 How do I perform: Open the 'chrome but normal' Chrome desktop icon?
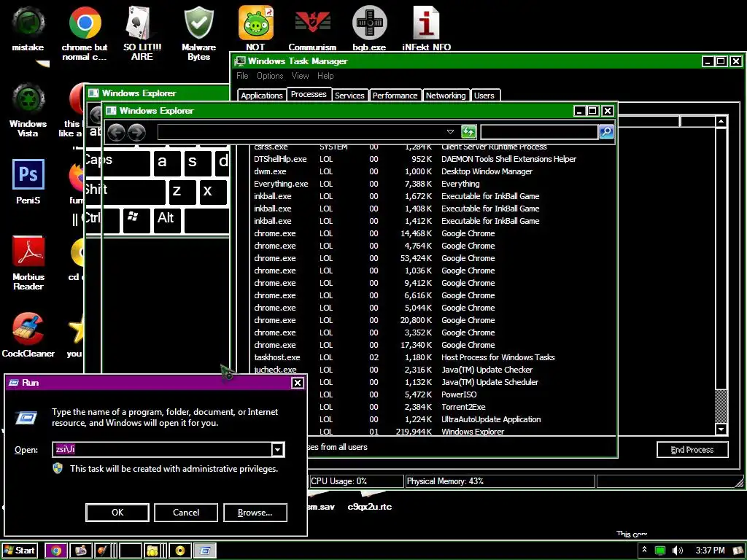(85, 34)
